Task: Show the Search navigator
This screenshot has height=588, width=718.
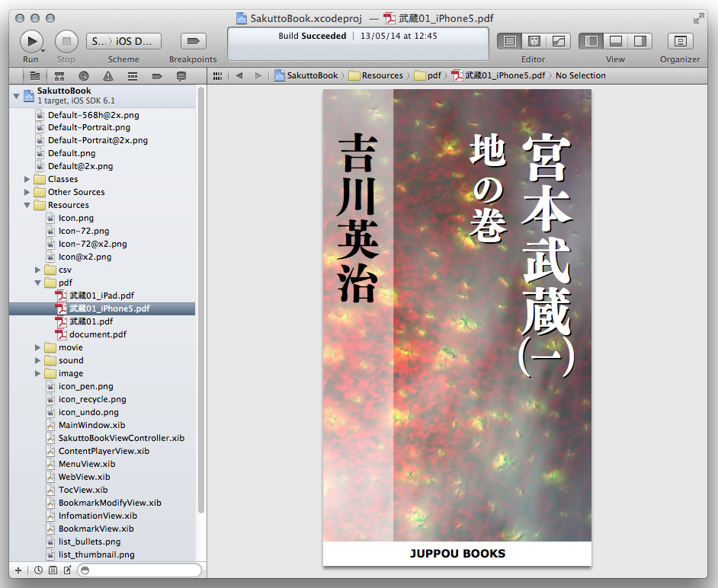Action: [83, 76]
